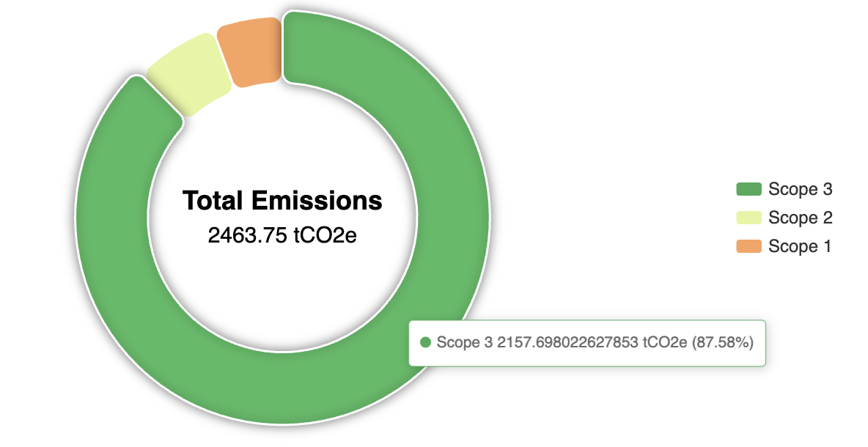
Task: Click the words Scope 3 in the tooltip
Action: click(465, 342)
